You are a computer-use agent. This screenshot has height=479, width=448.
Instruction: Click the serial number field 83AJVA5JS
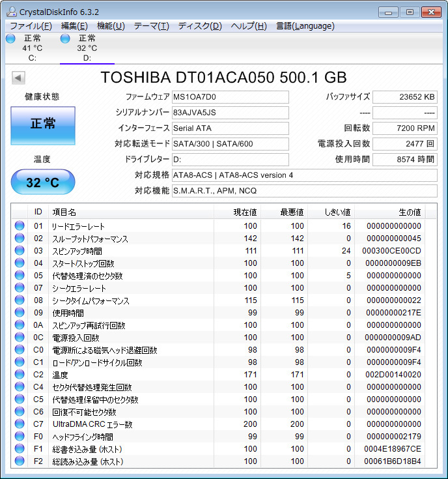(x=231, y=113)
